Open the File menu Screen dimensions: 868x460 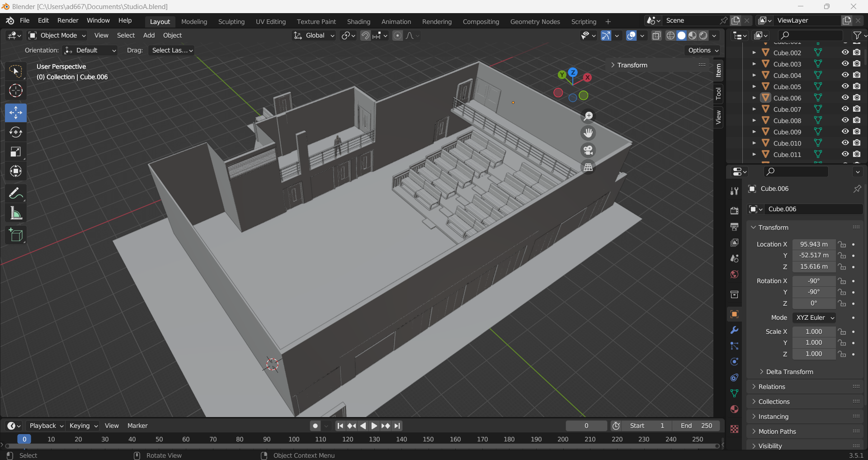[24, 21]
